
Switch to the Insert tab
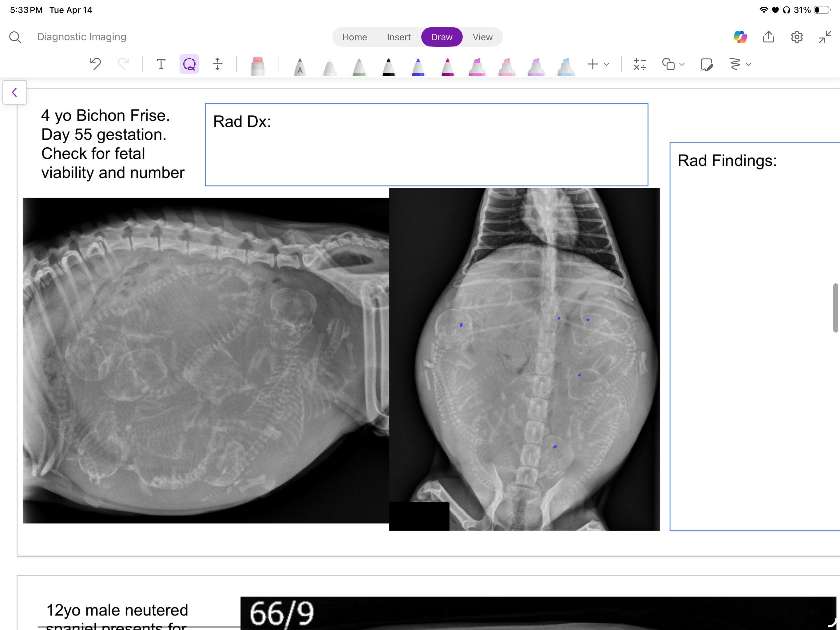click(398, 37)
